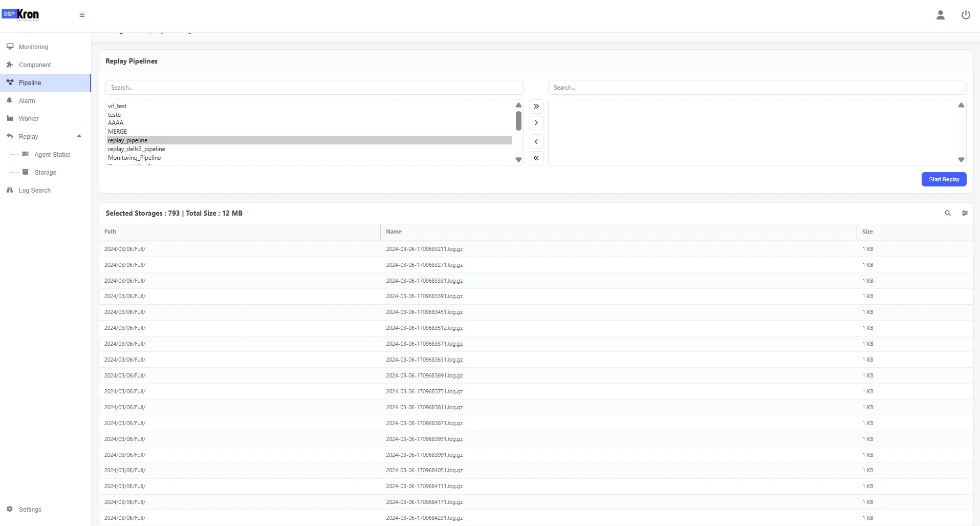
Task: Open search icon in Selected Storages header
Action: (x=947, y=213)
